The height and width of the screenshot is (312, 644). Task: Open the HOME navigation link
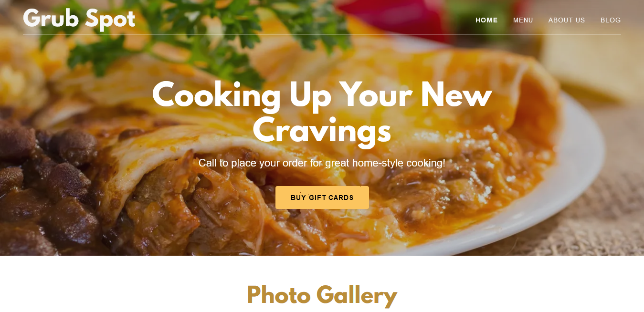(x=486, y=20)
